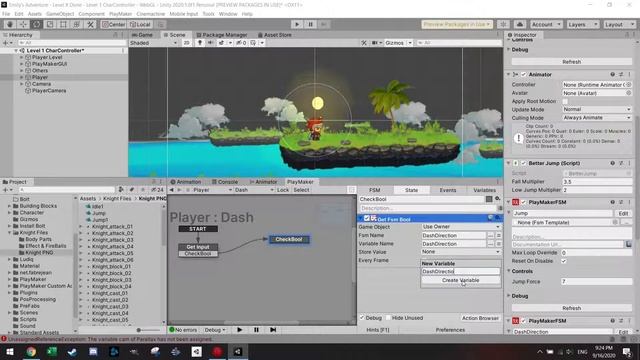
Task: Click Preview Packages in Use button
Action: click(457, 24)
